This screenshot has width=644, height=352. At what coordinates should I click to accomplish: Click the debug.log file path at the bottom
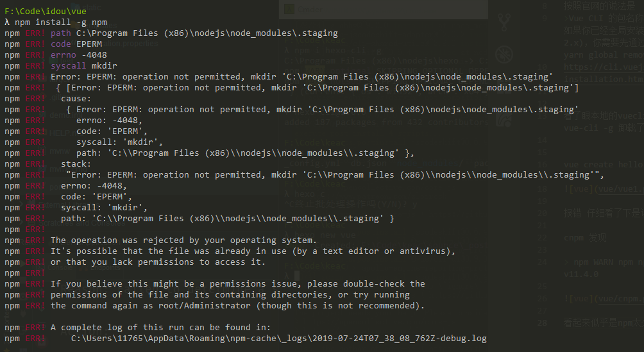(279, 339)
